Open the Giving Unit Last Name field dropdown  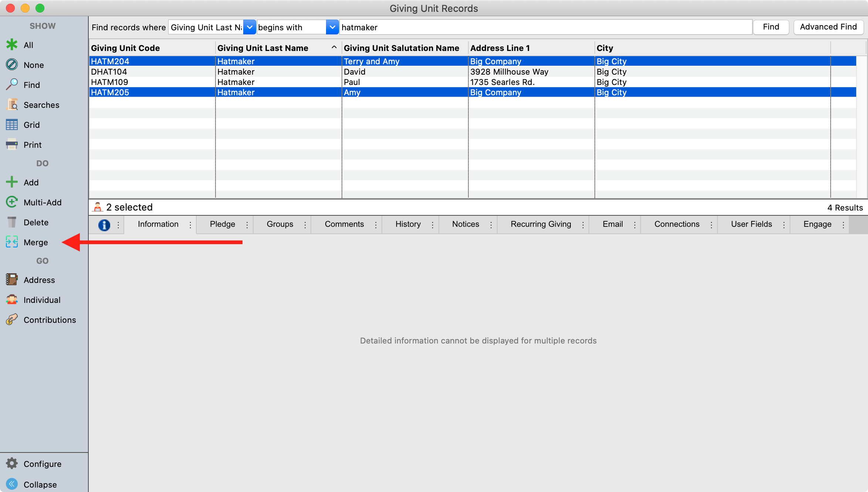pyautogui.click(x=250, y=27)
